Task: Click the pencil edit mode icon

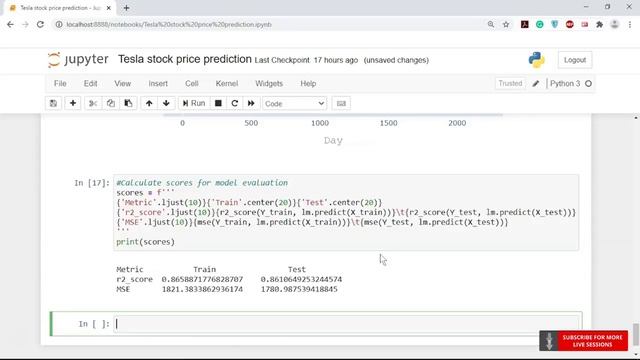Action: (536, 84)
